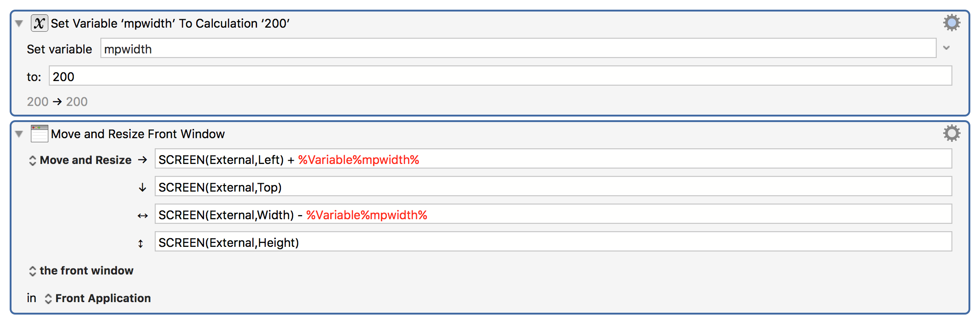Click the Set Variable calculation X icon

tap(39, 23)
